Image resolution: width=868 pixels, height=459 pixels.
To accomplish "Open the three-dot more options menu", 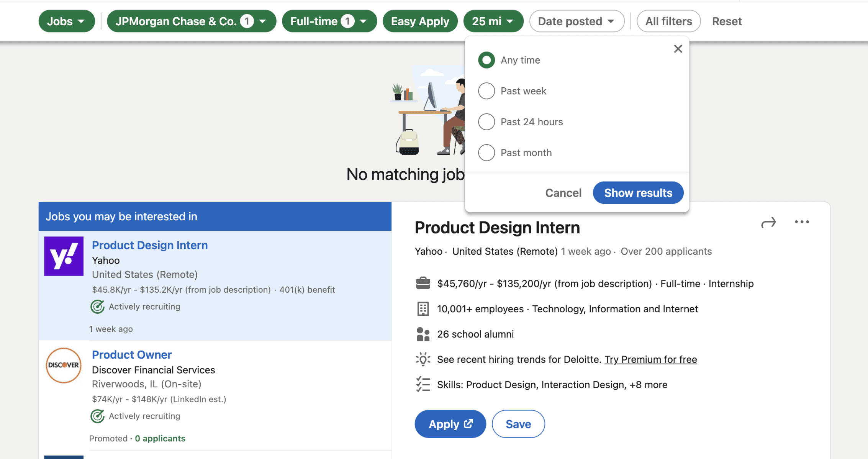I will coord(801,222).
